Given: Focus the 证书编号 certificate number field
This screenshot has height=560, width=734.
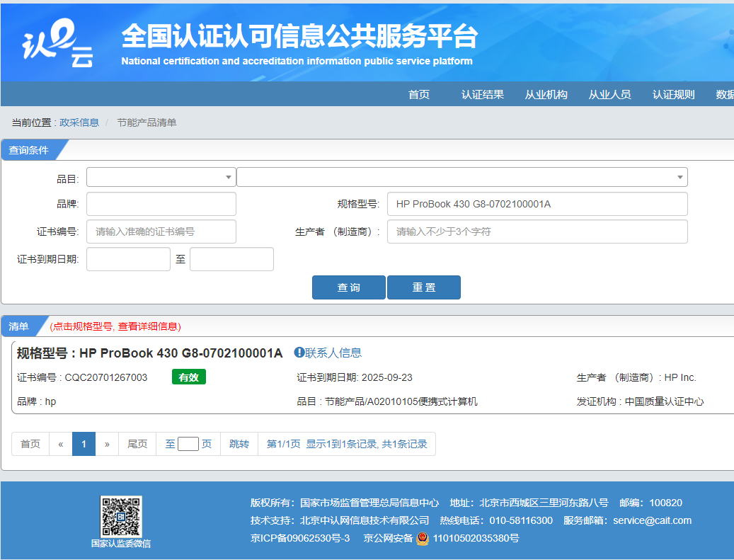Looking at the screenshot, I should pos(161,232).
